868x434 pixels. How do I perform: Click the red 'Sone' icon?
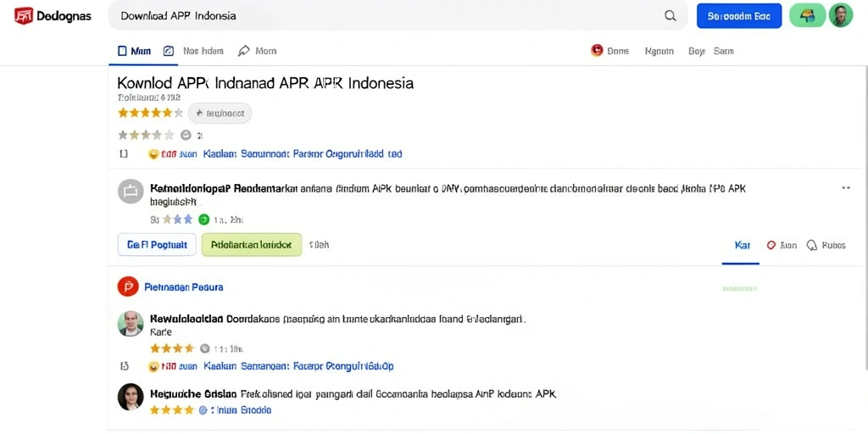[x=597, y=50]
